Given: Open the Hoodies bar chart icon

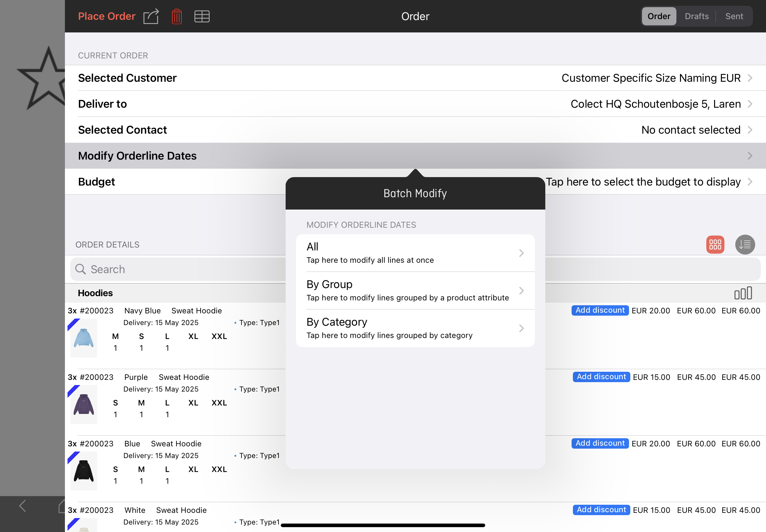Looking at the screenshot, I should 743,293.
